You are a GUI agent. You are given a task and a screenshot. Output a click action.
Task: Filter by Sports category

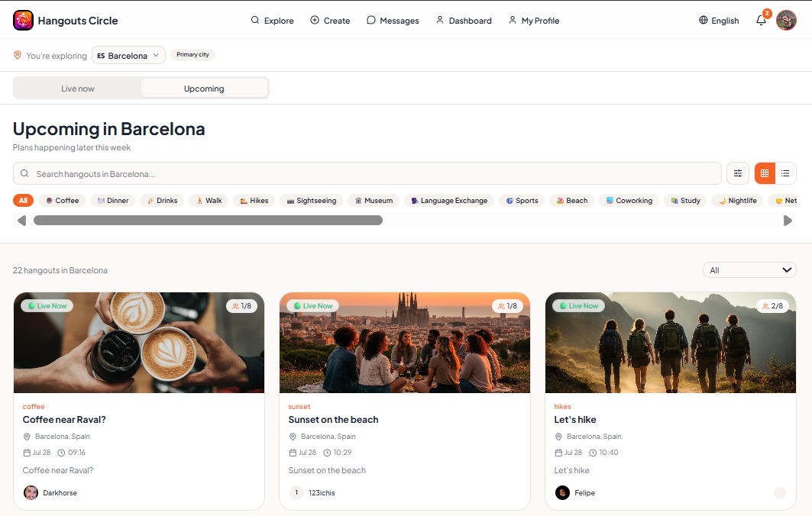click(522, 200)
